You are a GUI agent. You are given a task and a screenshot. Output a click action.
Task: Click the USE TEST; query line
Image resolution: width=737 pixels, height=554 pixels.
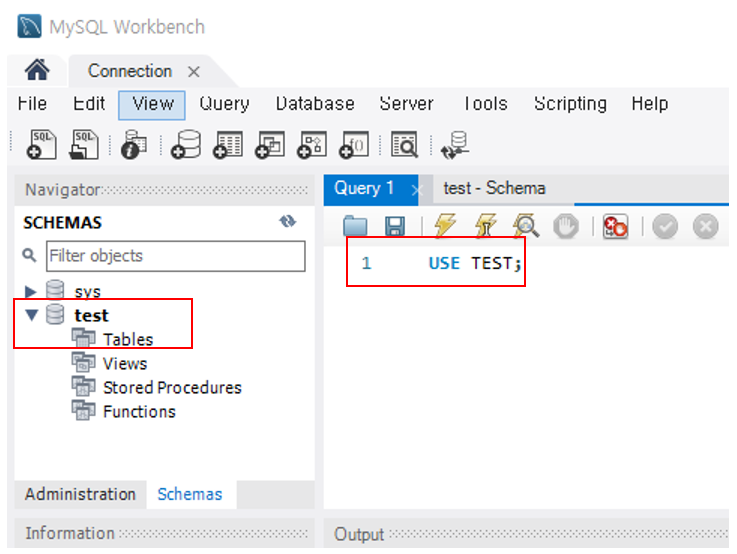coord(475,264)
